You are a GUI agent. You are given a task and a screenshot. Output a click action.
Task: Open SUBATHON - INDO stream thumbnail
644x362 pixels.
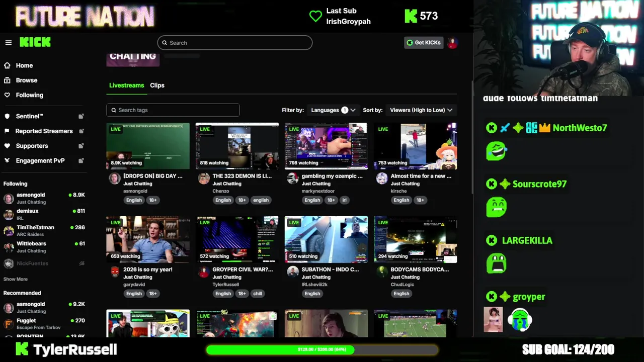[326, 239]
